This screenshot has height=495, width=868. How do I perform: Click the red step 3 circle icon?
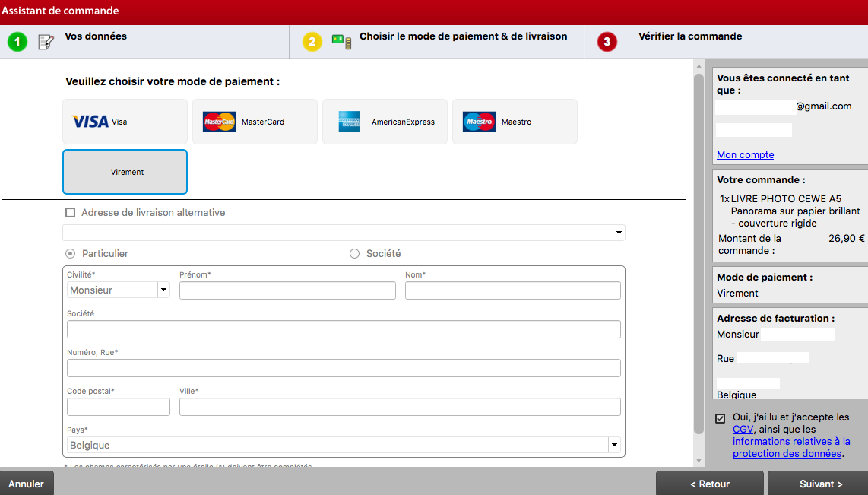pyautogui.click(x=607, y=42)
